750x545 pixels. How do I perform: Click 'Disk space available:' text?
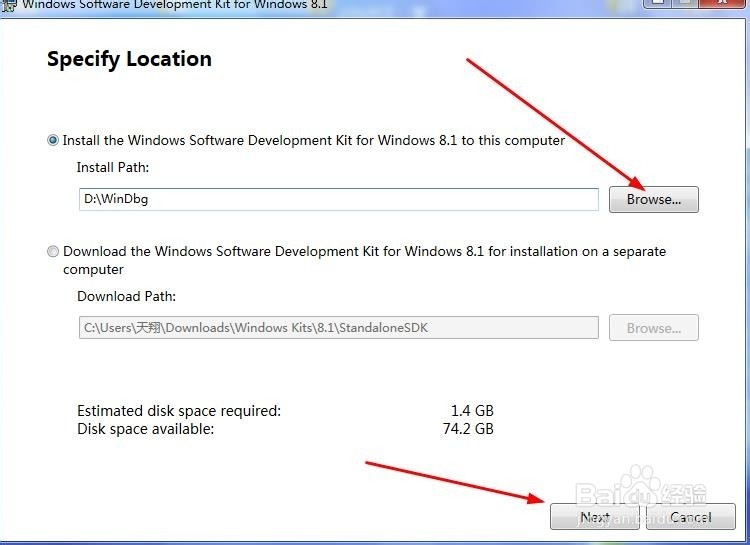[145, 429]
